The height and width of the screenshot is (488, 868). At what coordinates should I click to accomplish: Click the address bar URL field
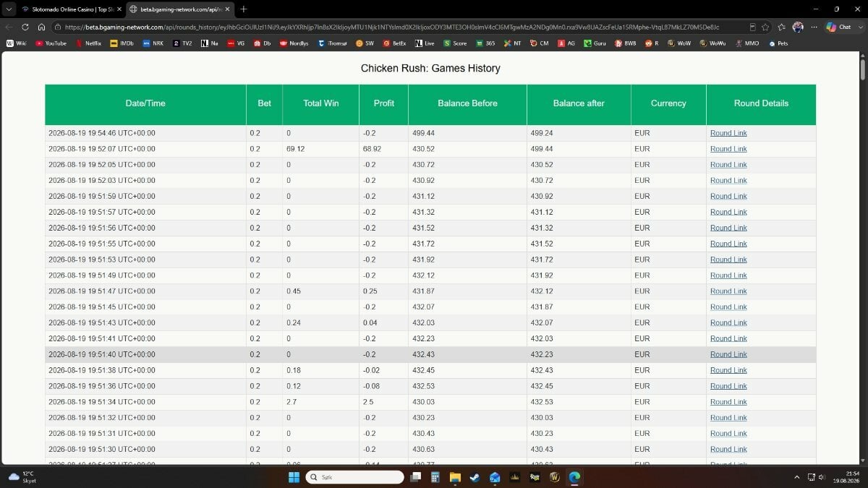[x=391, y=27]
